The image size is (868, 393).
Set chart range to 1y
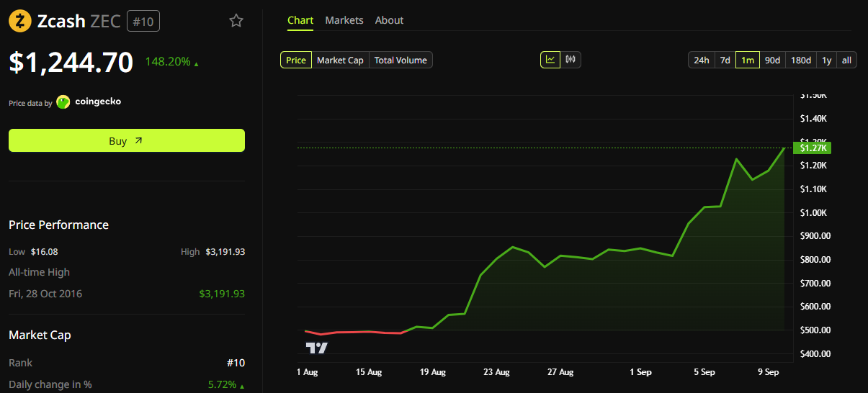point(826,60)
